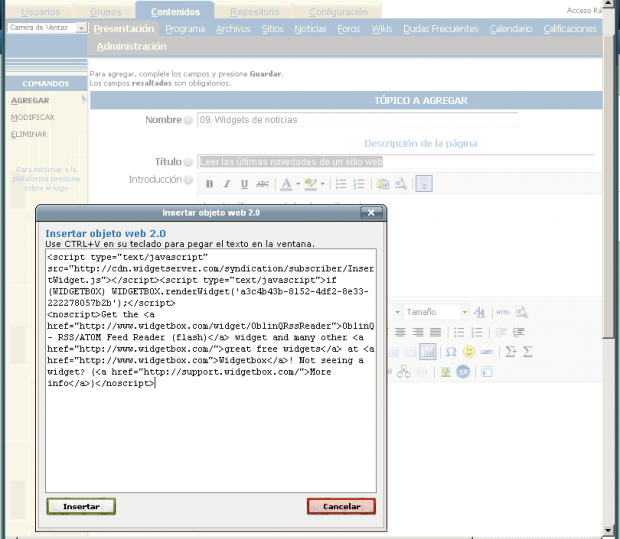Center-align text in lower toolbar
Image resolution: width=620 pixels, height=539 pixels.
point(400,332)
